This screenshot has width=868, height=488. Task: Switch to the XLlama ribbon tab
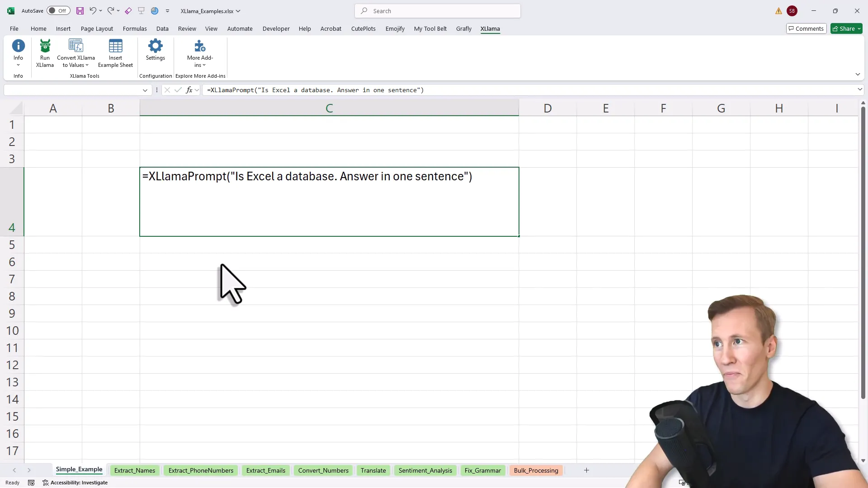tap(491, 28)
